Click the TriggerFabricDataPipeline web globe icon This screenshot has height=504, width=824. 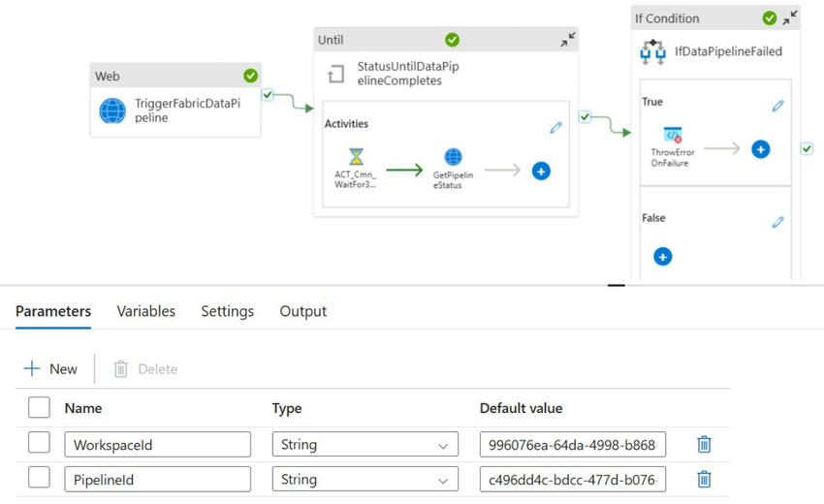click(112, 110)
